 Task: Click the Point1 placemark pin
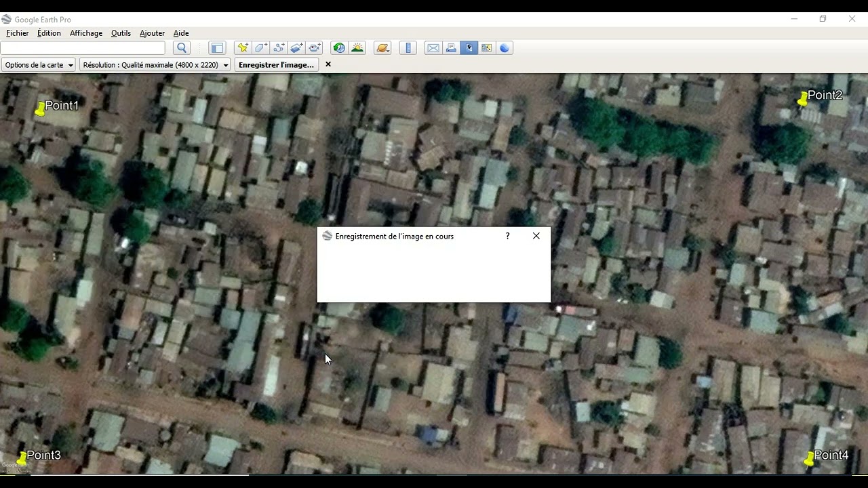(41, 108)
